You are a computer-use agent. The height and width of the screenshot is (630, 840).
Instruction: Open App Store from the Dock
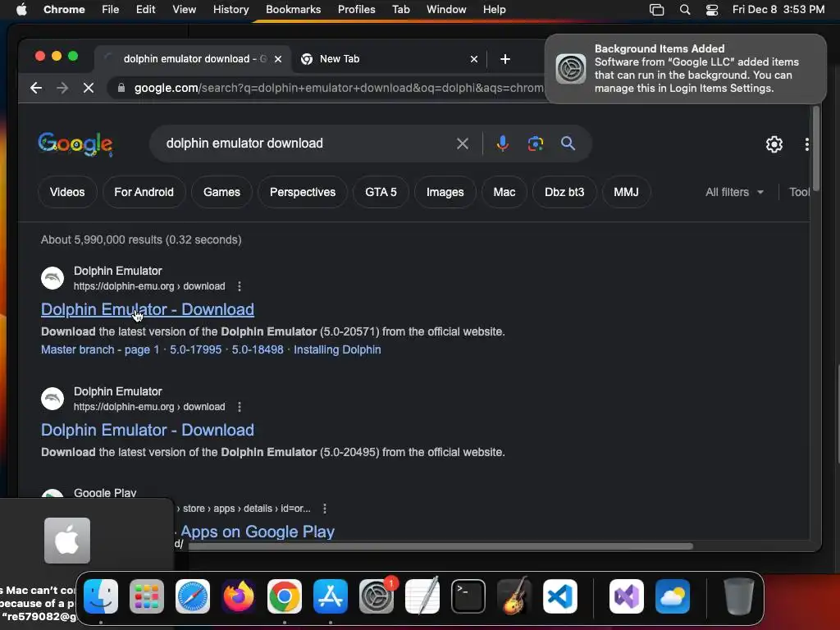pyautogui.click(x=330, y=596)
